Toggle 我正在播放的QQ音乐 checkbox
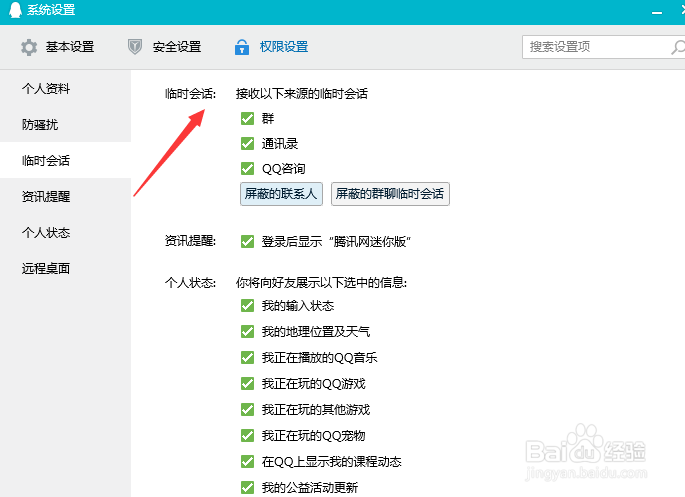This screenshot has height=497, width=685. (x=247, y=358)
